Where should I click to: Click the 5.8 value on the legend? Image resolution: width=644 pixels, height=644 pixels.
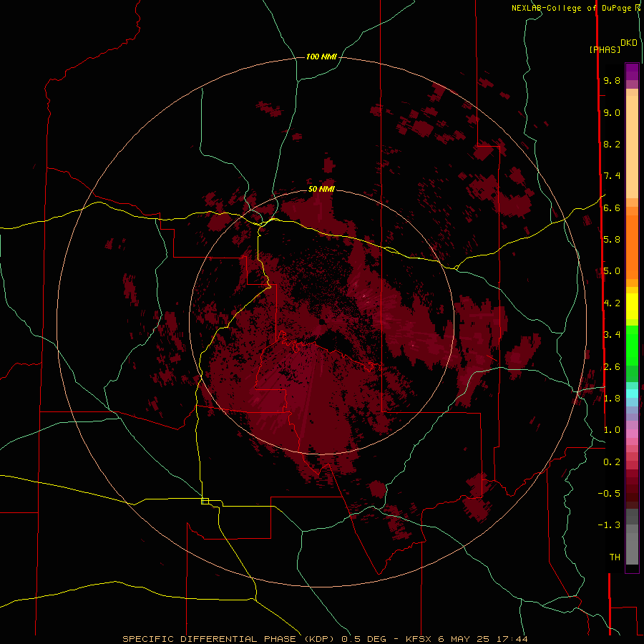pyautogui.click(x=612, y=240)
